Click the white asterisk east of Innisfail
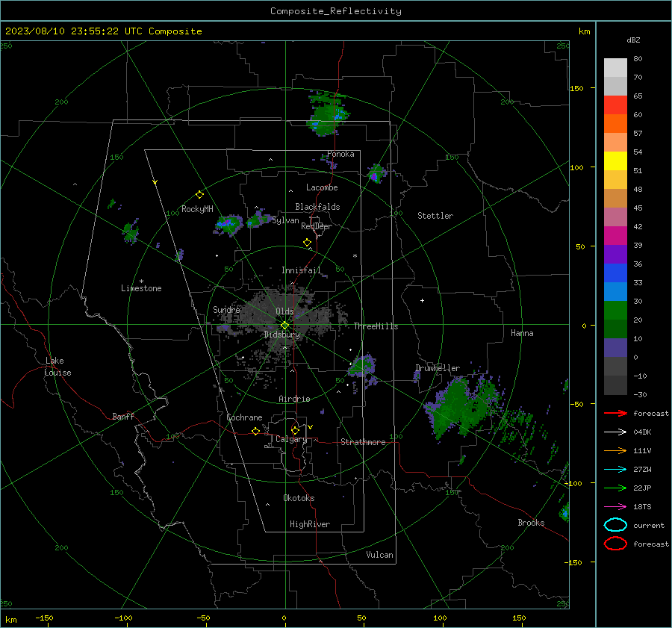This screenshot has height=628, width=672. [x=355, y=256]
